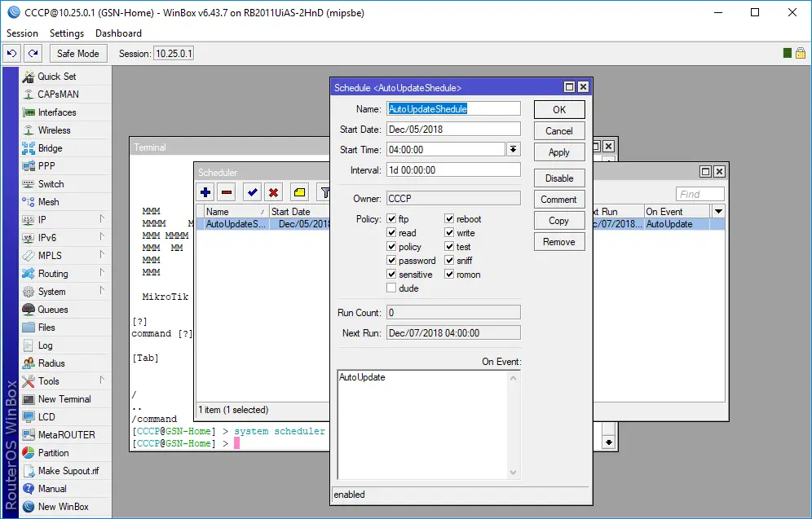Toggle the reboot policy checkbox

(449, 219)
